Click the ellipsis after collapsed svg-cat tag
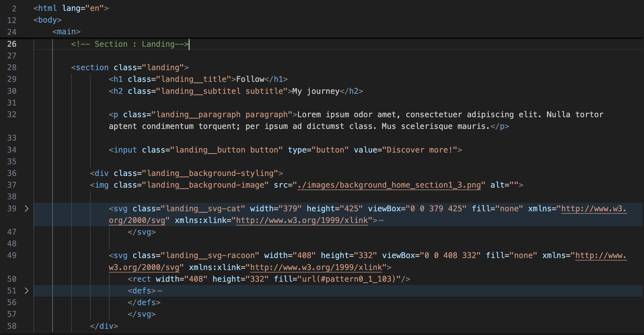Viewport: 644px width, 335px height. click(381, 221)
